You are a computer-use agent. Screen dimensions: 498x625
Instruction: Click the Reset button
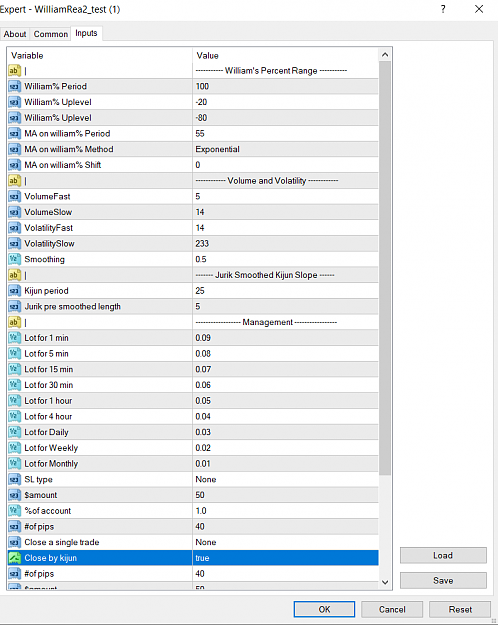coord(460,609)
